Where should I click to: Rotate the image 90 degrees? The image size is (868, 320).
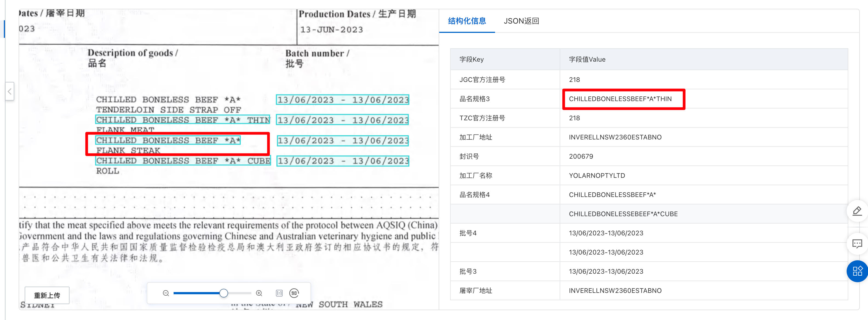(x=294, y=293)
